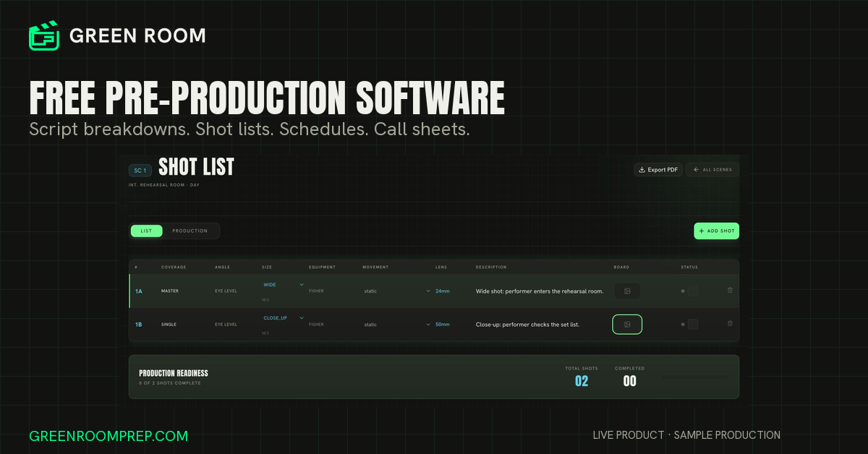The image size is (868, 454).
Task: Click EYE LEVEL angle for shot 1A
Action: click(226, 291)
